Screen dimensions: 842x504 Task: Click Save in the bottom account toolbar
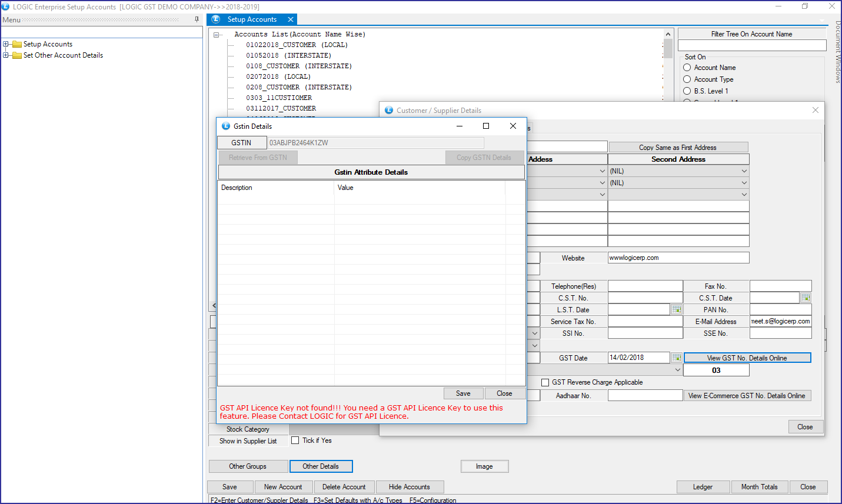(x=229, y=487)
